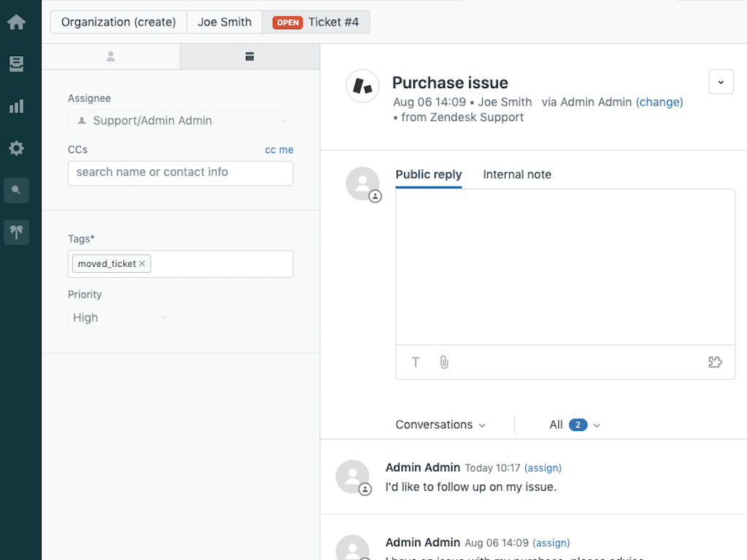Click the palm tree apps icon in sidebar
This screenshot has height=560, width=747.
click(x=16, y=232)
